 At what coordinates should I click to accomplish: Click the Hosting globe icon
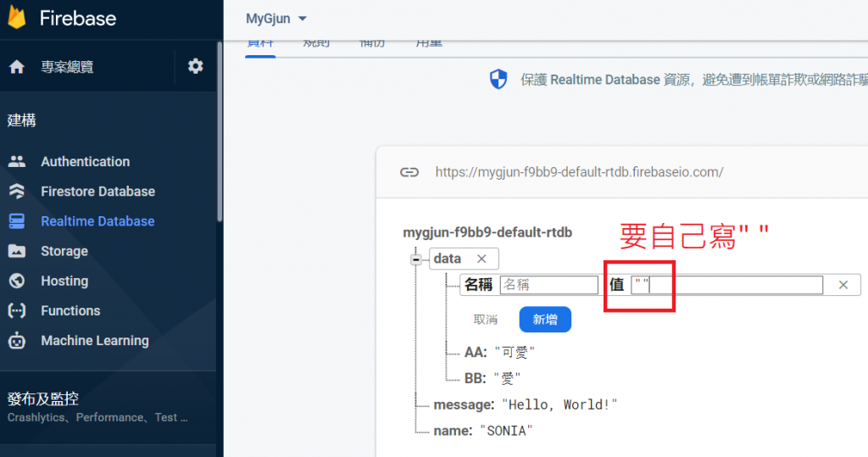coord(17,281)
